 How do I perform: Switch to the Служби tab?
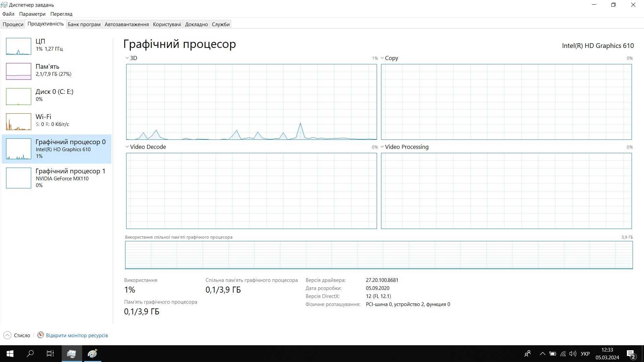pos(221,24)
